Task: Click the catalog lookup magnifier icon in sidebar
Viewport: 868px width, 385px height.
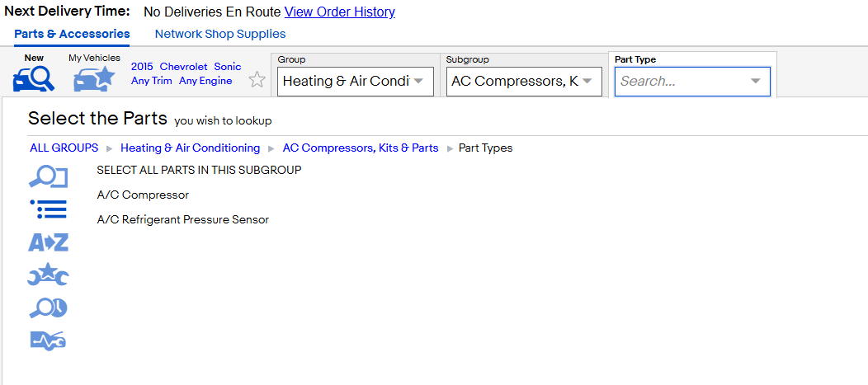Action: pyautogui.click(x=48, y=177)
